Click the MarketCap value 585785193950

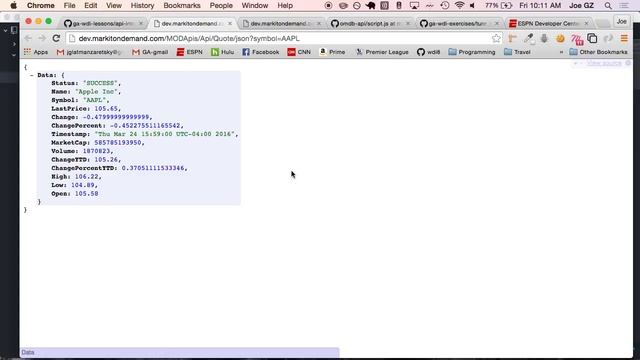click(x=118, y=142)
